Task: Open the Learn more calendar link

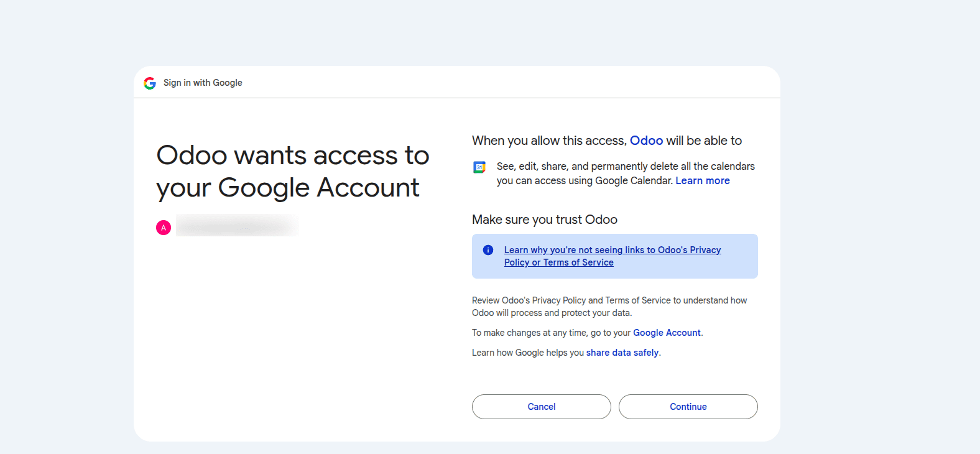Action: click(x=703, y=181)
